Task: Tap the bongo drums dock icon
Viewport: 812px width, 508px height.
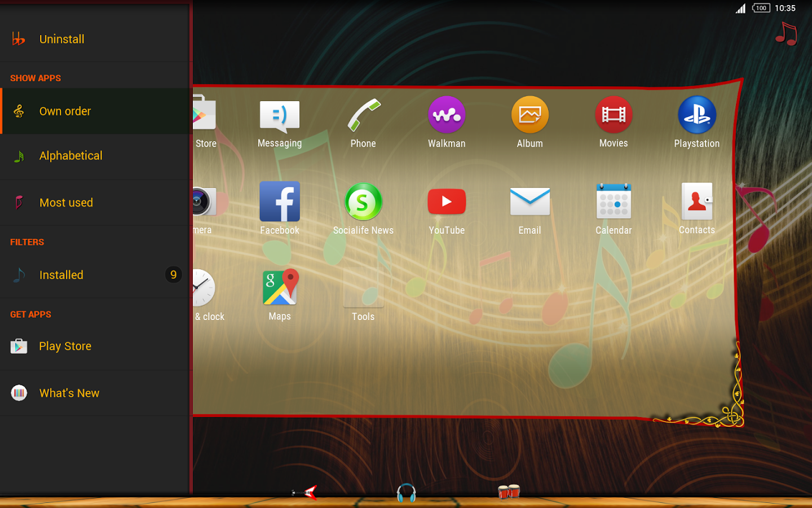Action: (x=509, y=492)
